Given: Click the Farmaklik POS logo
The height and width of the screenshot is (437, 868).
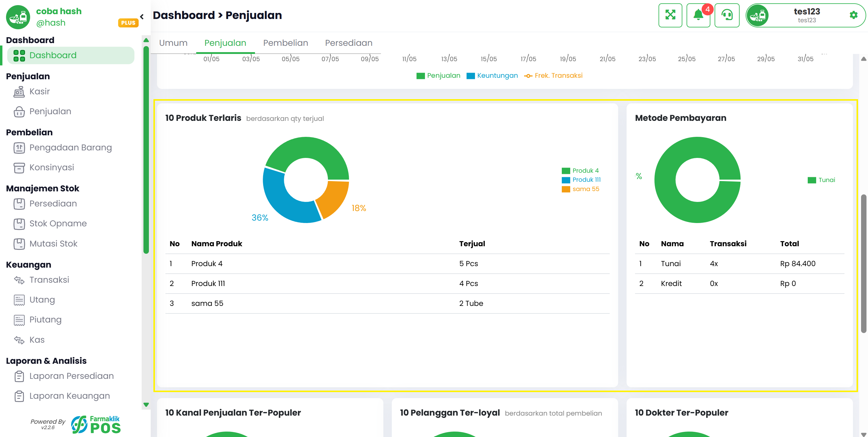Looking at the screenshot, I should click(x=96, y=424).
